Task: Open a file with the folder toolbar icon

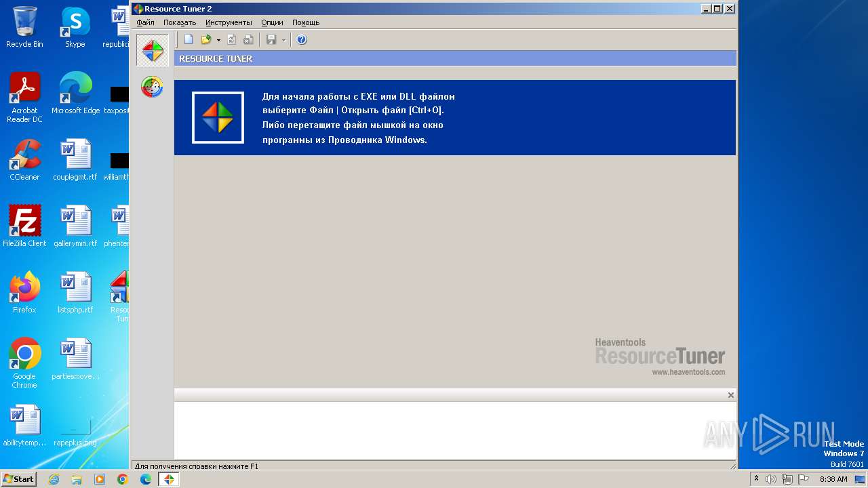Action: point(206,40)
